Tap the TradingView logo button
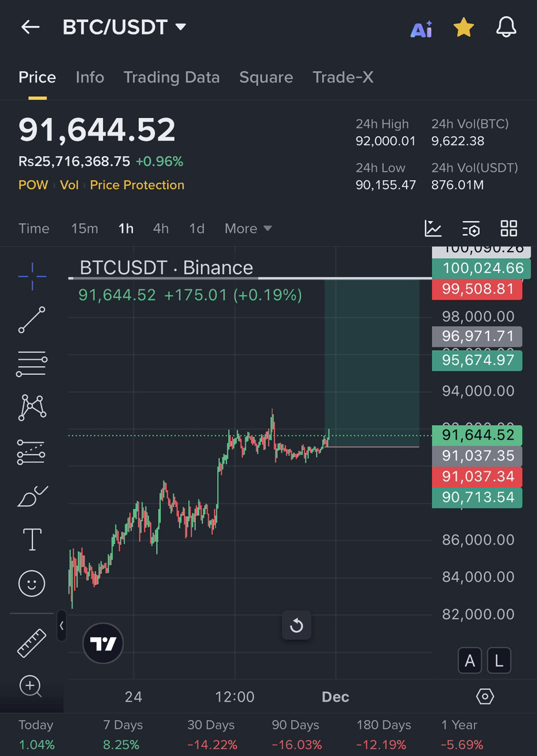537x756 pixels. (103, 644)
